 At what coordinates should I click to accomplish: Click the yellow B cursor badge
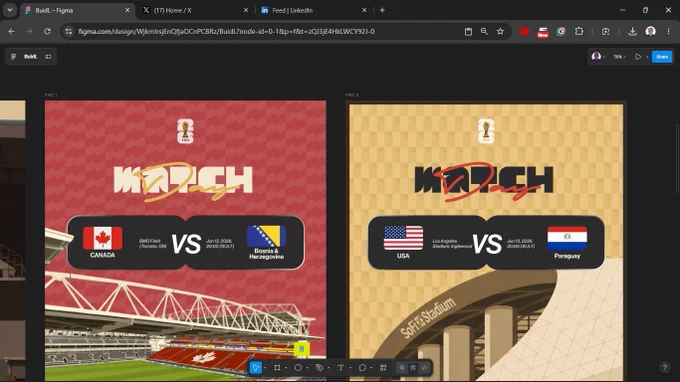point(301,349)
